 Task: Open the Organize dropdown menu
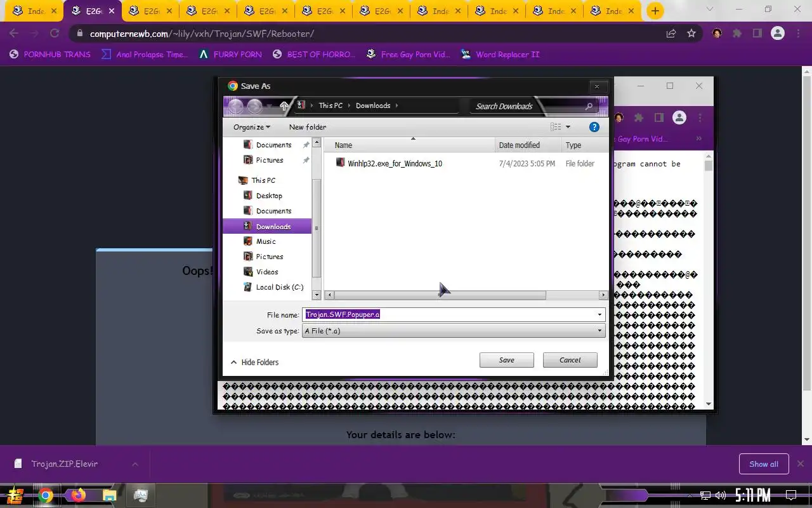click(x=252, y=127)
